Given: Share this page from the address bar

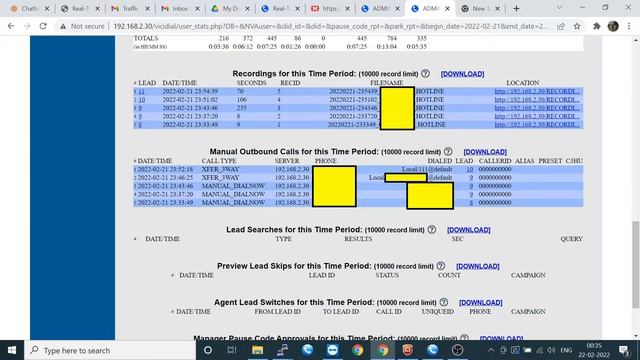Looking at the screenshot, I should (561, 26).
